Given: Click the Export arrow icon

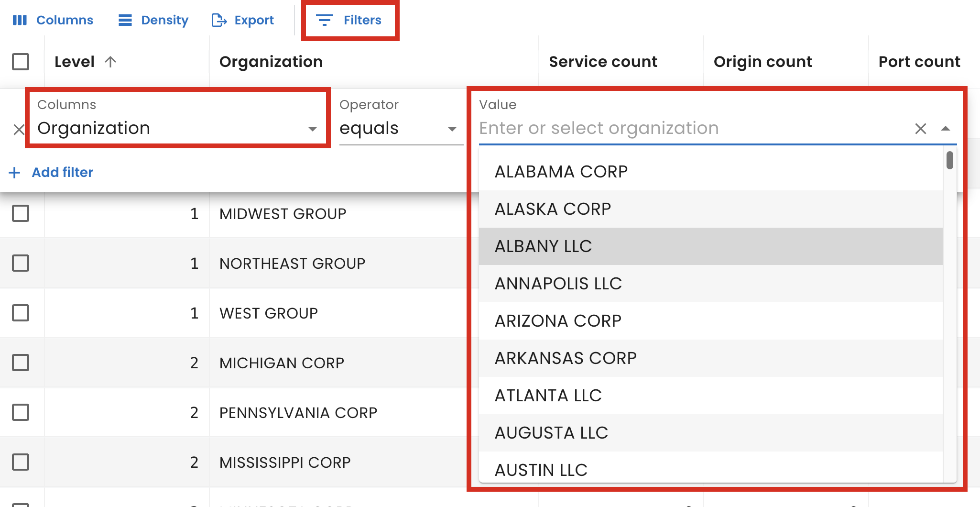Looking at the screenshot, I should (x=219, y=20).
